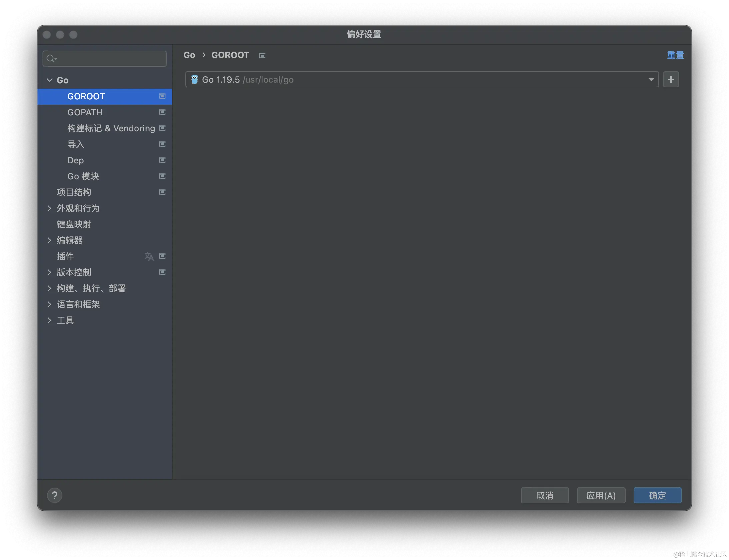
Task: Click the translate icon next to 插件
Action: [149, 256]
